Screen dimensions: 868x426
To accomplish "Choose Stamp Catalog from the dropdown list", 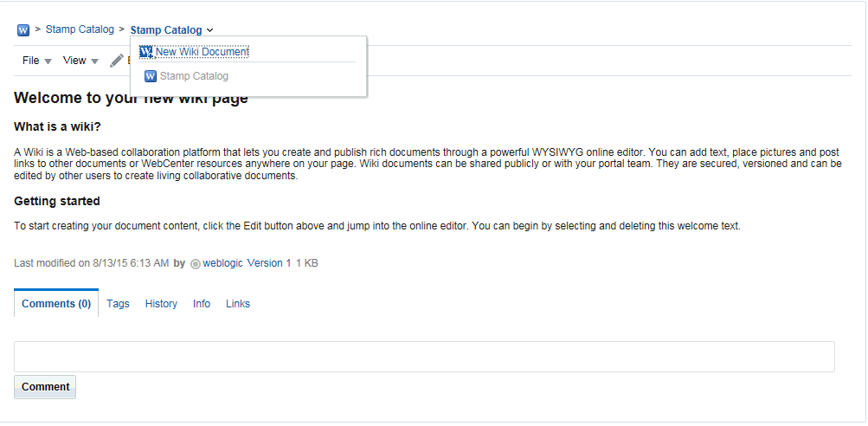I will pyautogui.click(x=194, y=76).
